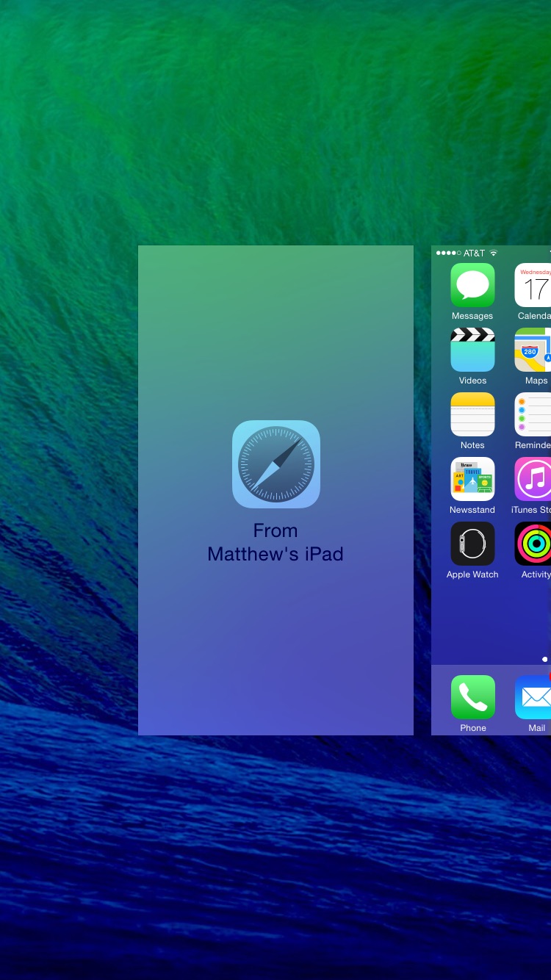Launch the Videos app
Image resolution: width=551 pixels, height=980 pixels.
pyautogui.click(x=472, y=350)
